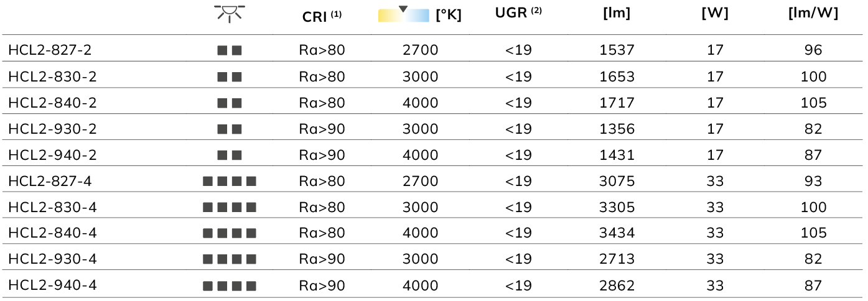
Task: Click the four-module squares icon for HCL2-940-4
Action: pyautogui.click(x=229, y=286)
